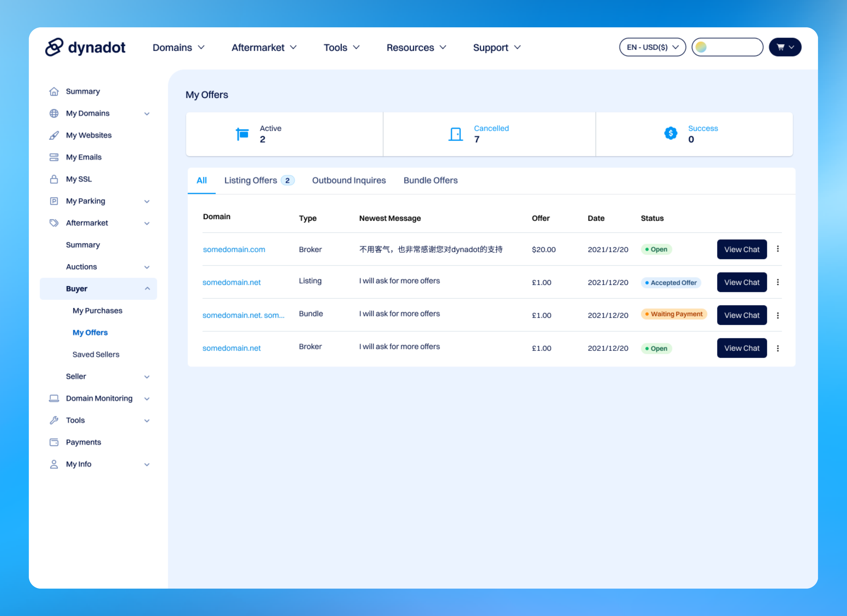847x616 pixels.
Task: Expand the Resources top menu
Action: (416, 47)
